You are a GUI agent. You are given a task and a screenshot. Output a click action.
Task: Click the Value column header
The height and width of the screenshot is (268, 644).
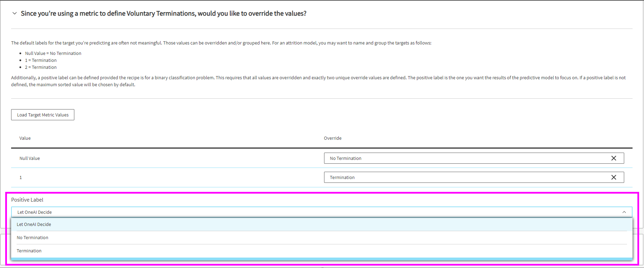click(x=25, y=138)
